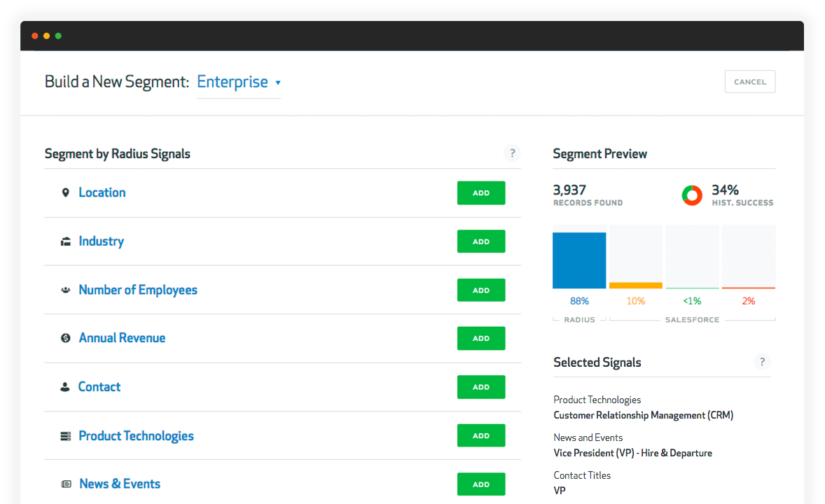The image size is (825, 504).
Task: Click the green <1% bar column
Action: [692, 257]
